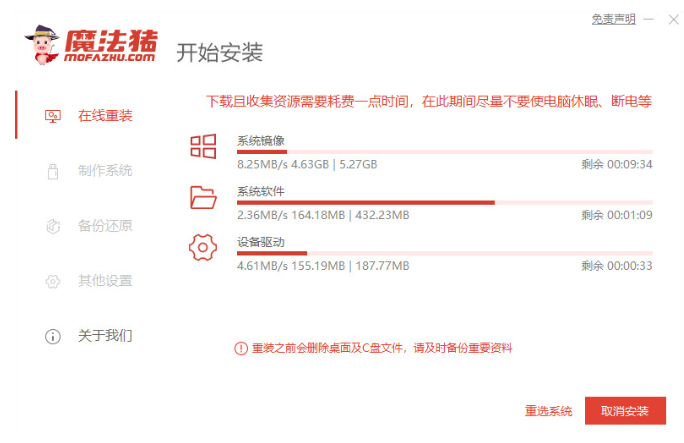
Task: Click the about us info icon
Action: point(53,336)
